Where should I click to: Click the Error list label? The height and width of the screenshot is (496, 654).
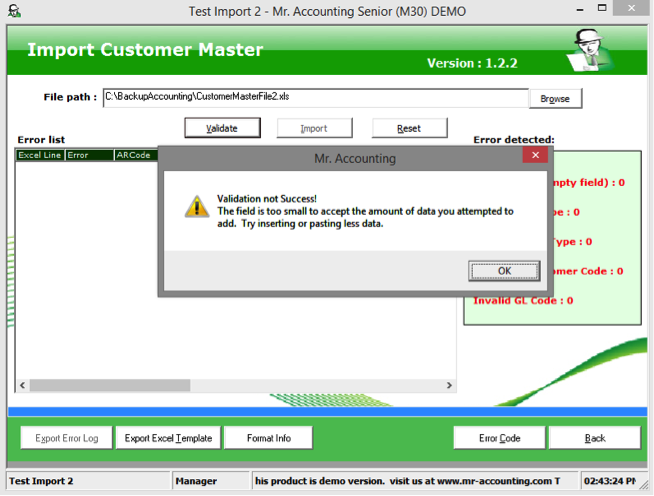pyautogui.click(x=41, y=140)
